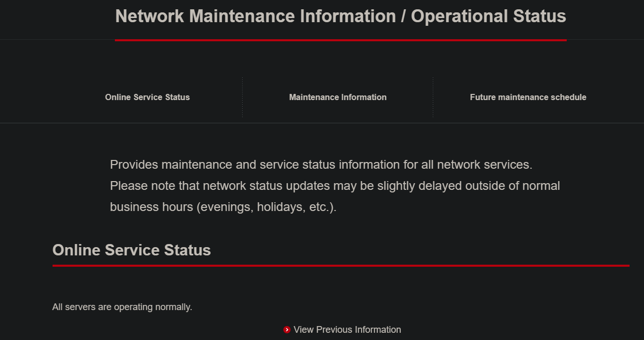Open the Future maintenance schedule section
The image size is (644, 340).
[528, 97]
